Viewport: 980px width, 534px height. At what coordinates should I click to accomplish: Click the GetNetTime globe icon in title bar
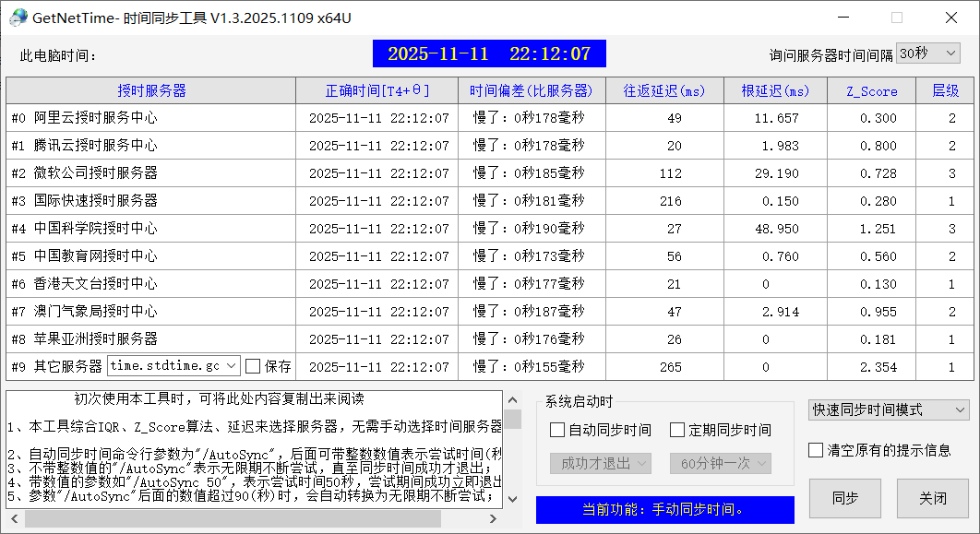pyautogui.click(x=18, y=18)
